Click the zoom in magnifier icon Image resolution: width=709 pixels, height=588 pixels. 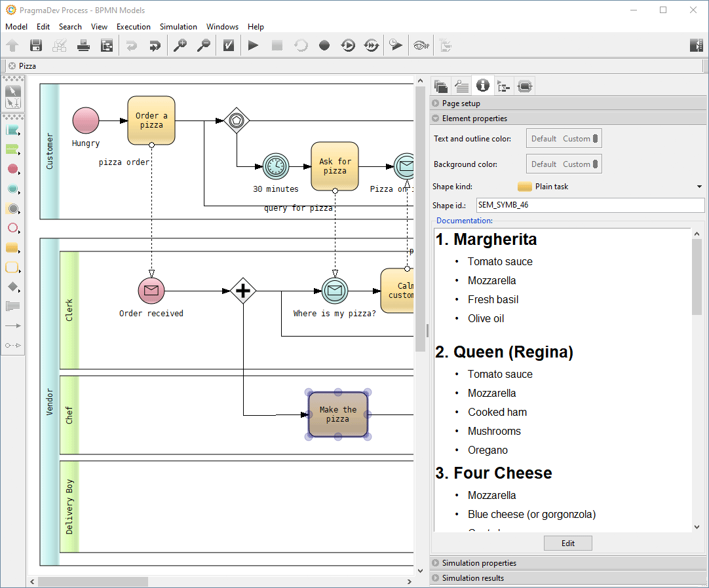coord(180,45)
